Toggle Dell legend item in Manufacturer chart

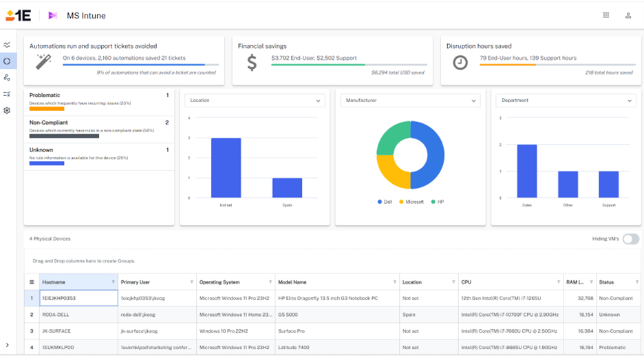coord(385,202)
